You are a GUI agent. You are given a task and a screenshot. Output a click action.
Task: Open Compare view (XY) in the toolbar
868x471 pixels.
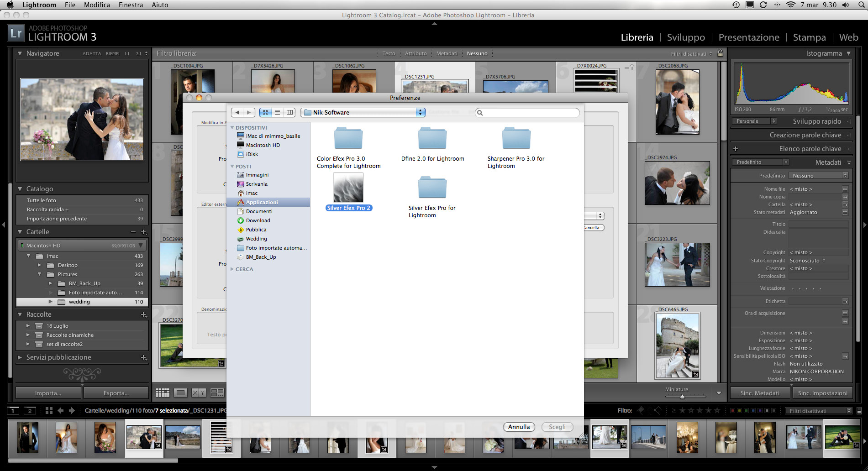pos(199,392)
